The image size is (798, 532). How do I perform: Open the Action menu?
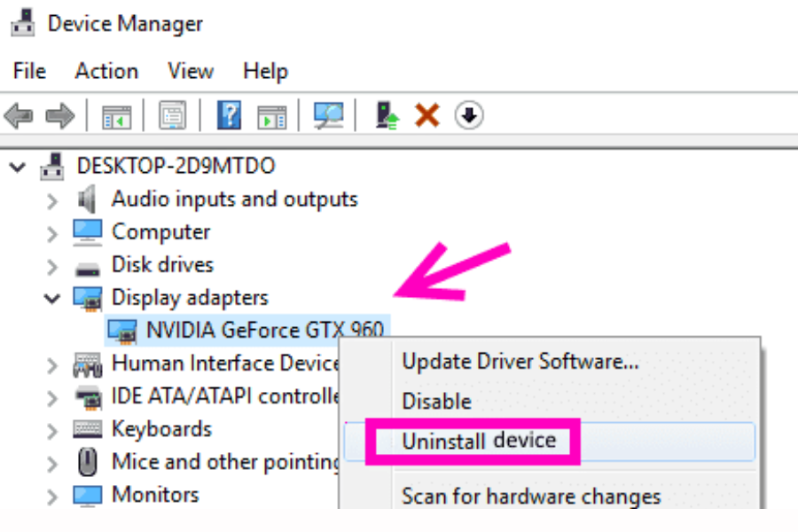106,70
